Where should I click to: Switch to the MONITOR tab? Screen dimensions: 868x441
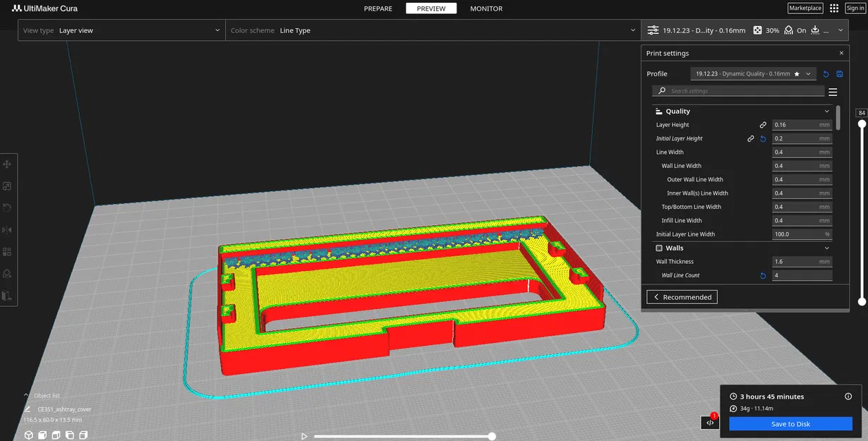click(x=486, y=8)
